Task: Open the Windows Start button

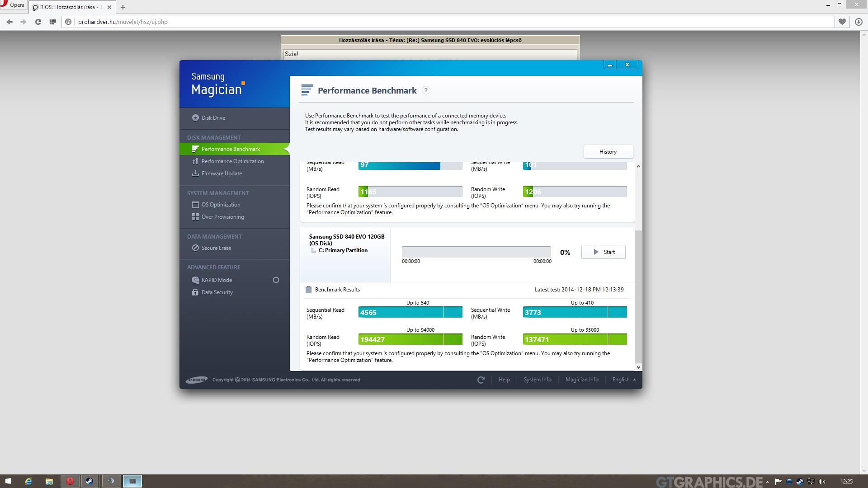Action: pyautogui.click(x=8, y=481)
